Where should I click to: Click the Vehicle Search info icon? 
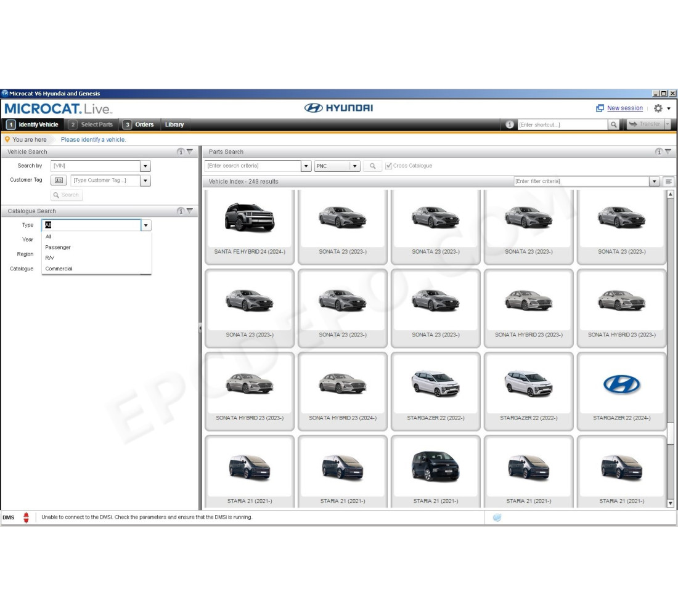tap(179, 152)
